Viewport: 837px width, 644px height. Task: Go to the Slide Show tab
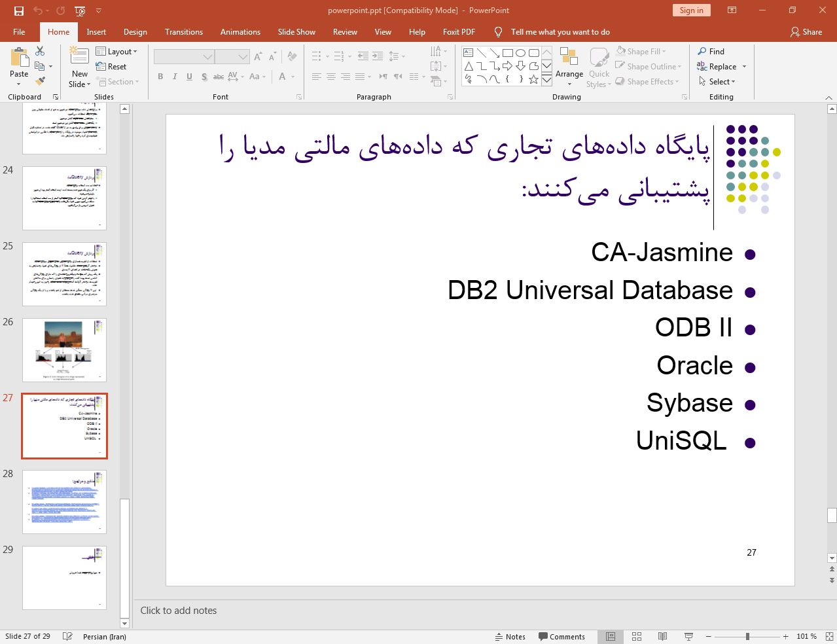point(296,31)
